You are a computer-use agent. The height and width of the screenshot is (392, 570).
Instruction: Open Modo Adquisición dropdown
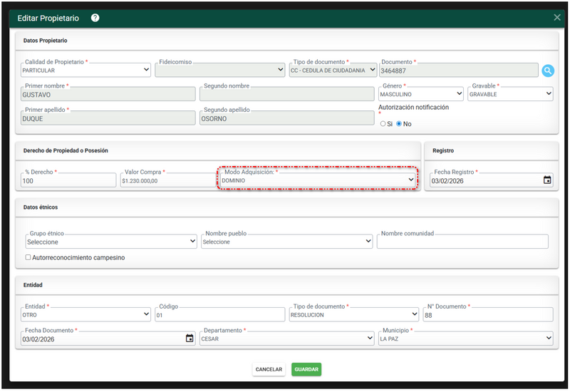coord(318,180)
